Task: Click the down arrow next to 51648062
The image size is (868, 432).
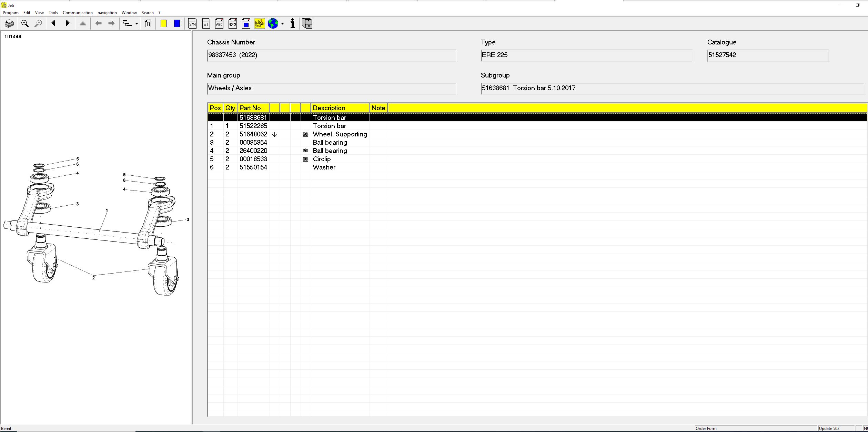Action: click(x=274, y=134)
